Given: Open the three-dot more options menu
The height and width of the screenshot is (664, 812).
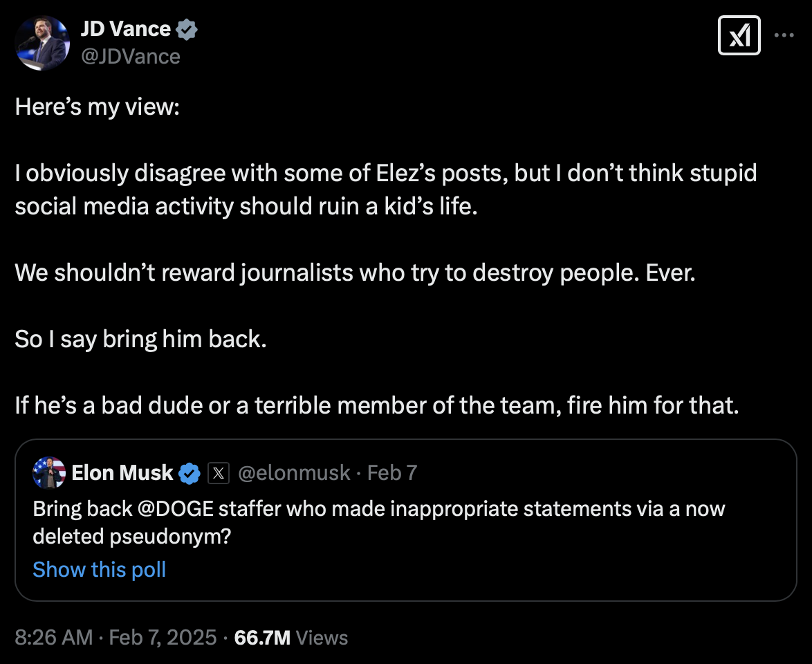Looking at the screenshot, I should (x=784, y=35).
